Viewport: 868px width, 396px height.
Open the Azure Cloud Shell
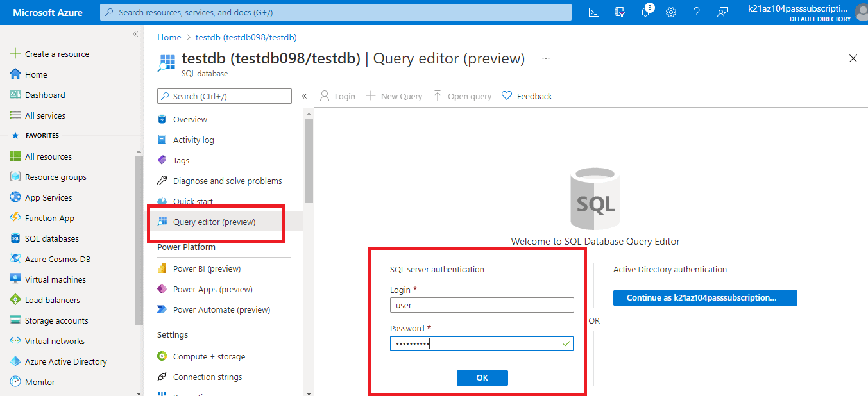pos(593,12)
